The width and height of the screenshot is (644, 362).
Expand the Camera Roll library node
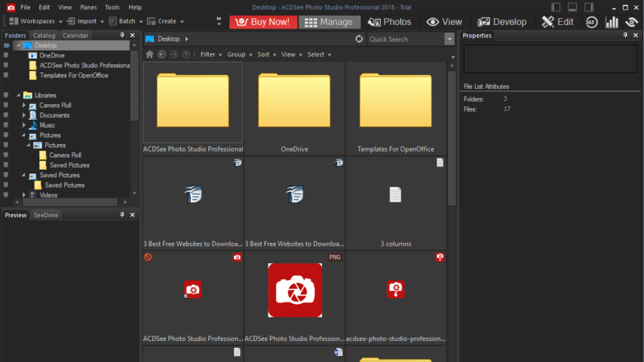[x=24, y=105]
